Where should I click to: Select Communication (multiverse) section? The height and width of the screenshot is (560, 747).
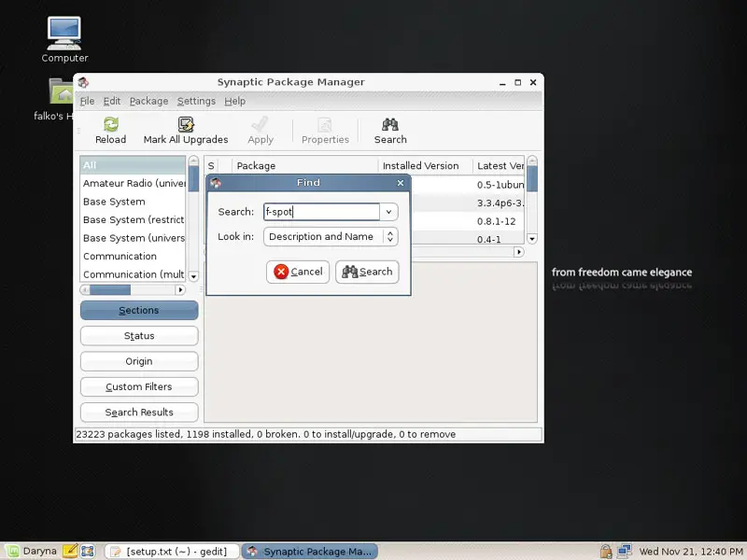[x=133, y=274]
